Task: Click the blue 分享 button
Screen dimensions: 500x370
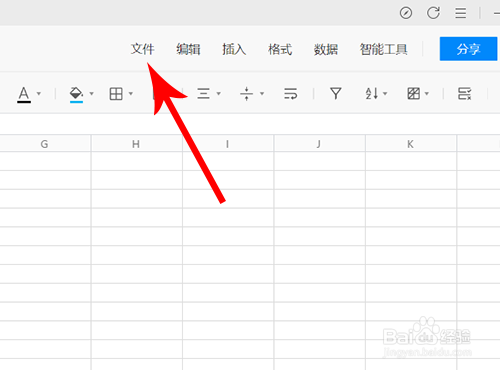Action: (x=468, y=49)
